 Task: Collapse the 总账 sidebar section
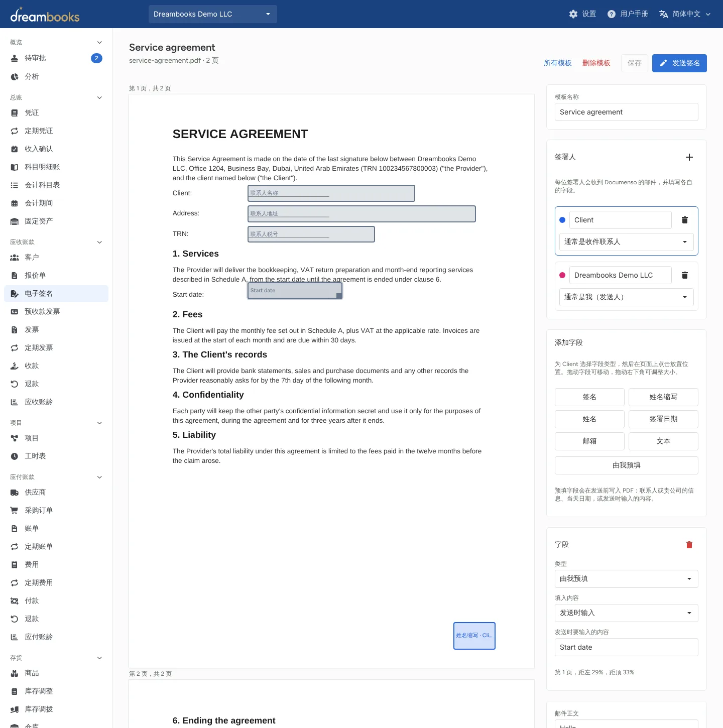coord(99,97)
